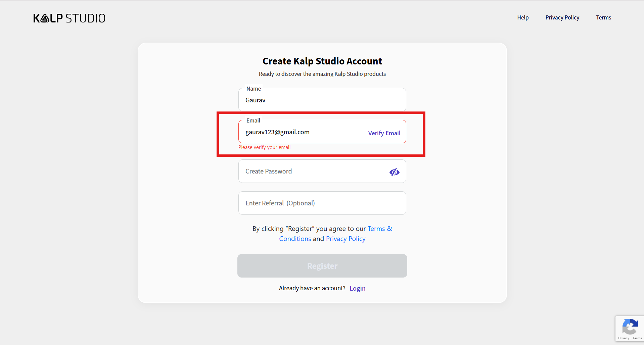
Task: Click the Kalp Studio logo
Action: pos(69,18)
